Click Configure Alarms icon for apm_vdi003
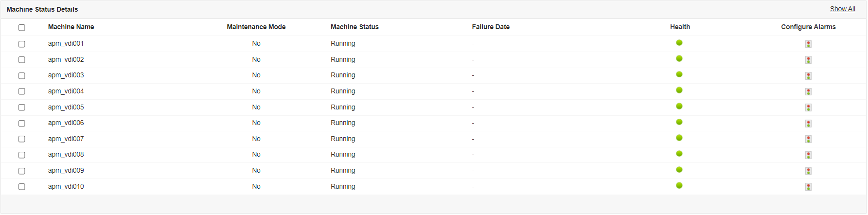 (x=808, y=76)
